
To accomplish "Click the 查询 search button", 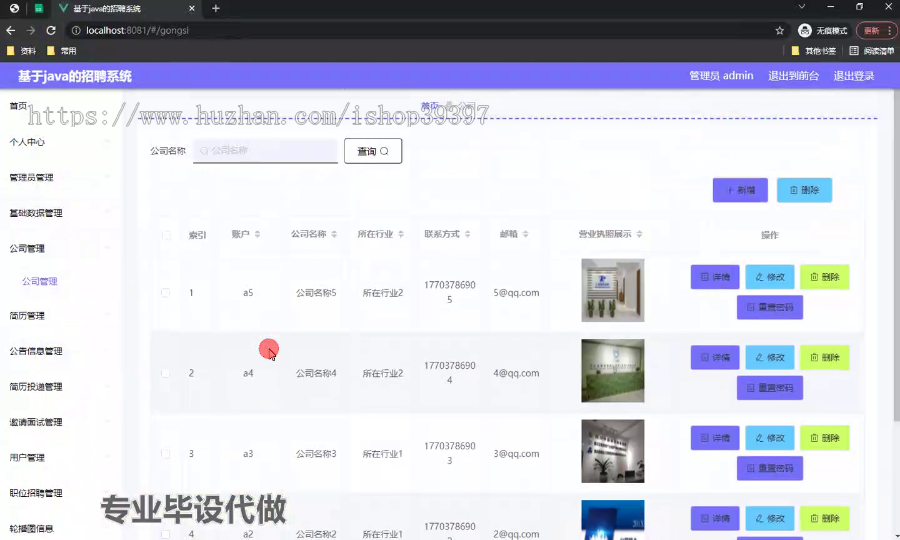I will tap(373, 151).
